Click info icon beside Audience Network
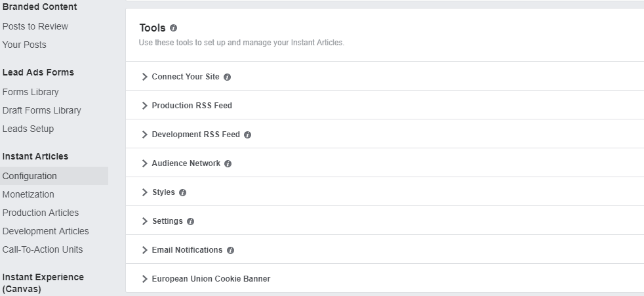This screenshot has width=644, height=296. click(228, 163)
